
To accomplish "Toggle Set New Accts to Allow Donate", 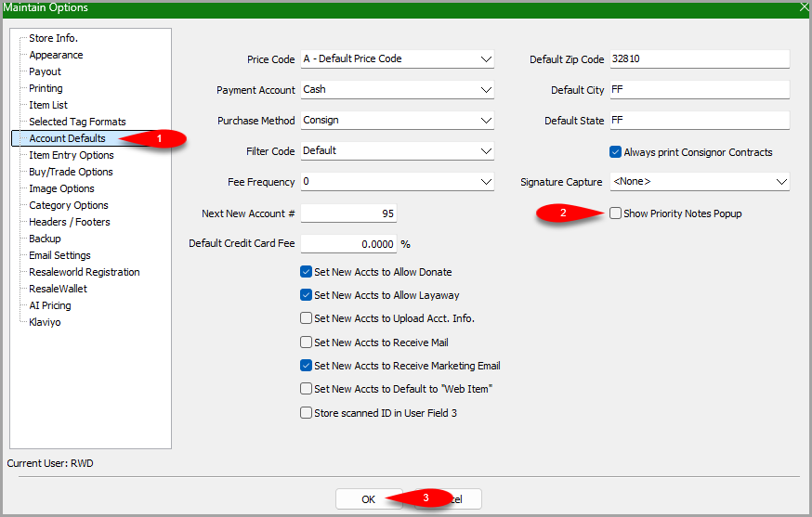I will 306,272.
